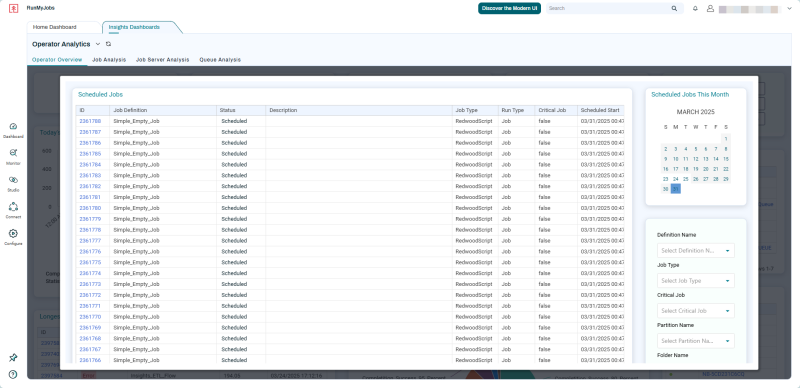Select March 15 in the calendar
The image size is (800, 388).
(726, 159)
